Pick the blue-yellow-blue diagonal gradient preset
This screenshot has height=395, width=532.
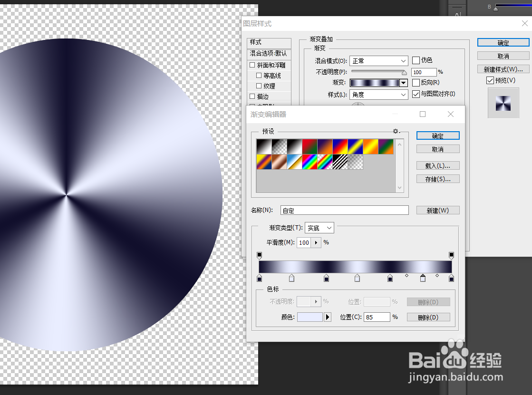coord(355,146)
